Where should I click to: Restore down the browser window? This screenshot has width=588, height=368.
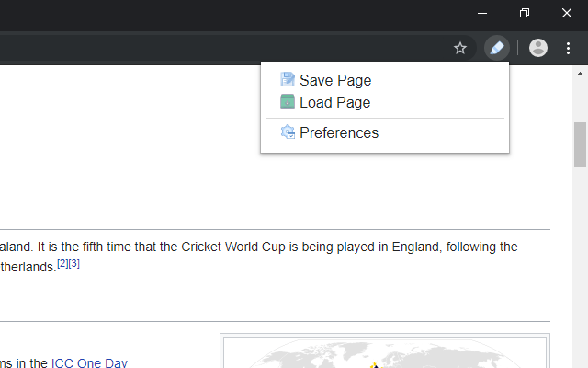click(x=525, y=13)
